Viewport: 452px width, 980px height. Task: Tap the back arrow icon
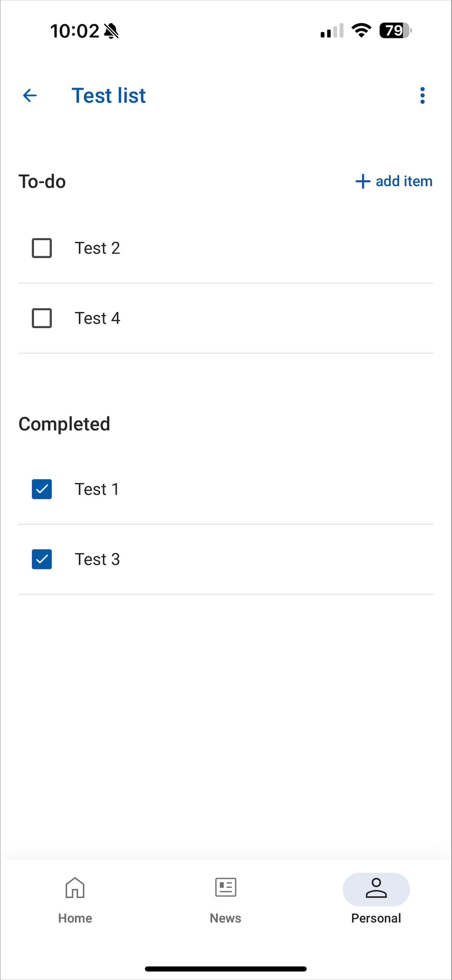[x=30, y=95]
